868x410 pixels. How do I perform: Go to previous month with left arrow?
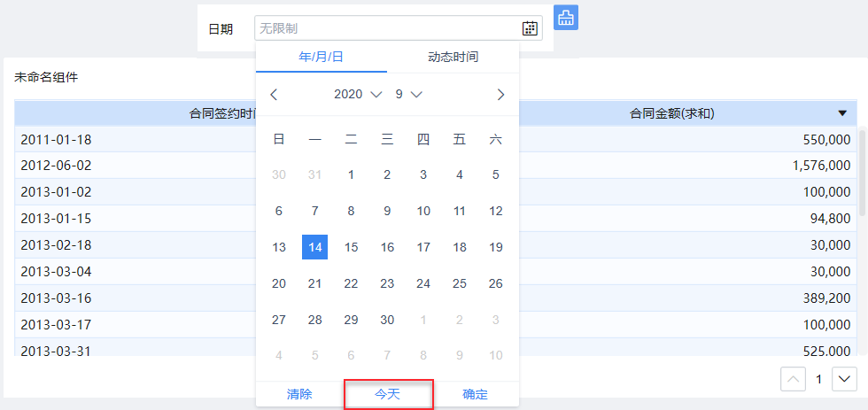click(x=274, y=94)
